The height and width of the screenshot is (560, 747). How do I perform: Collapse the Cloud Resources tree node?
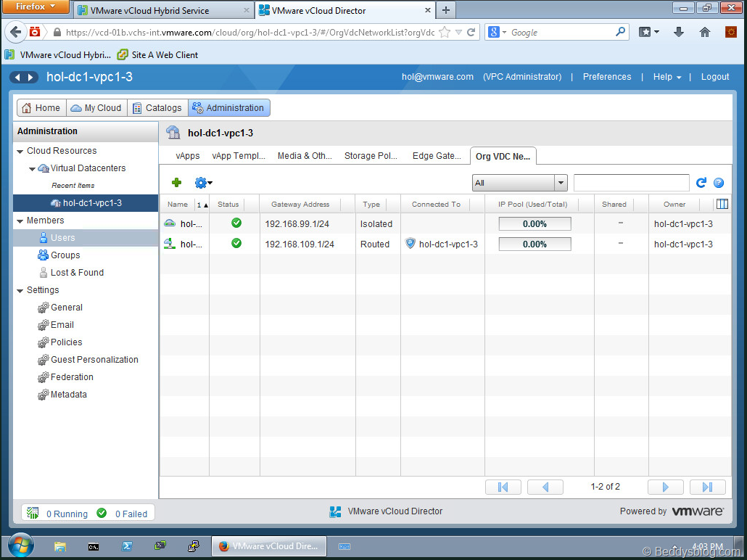coord(20,152)
